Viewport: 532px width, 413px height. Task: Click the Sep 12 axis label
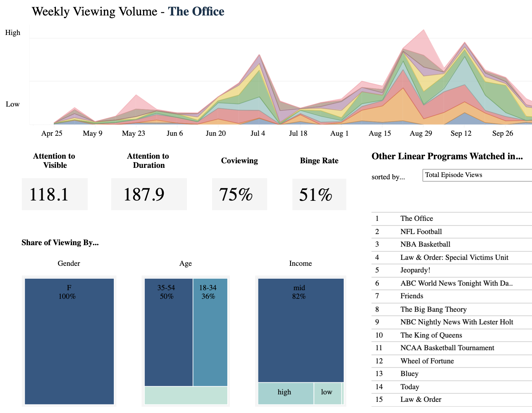pos(461,133)
